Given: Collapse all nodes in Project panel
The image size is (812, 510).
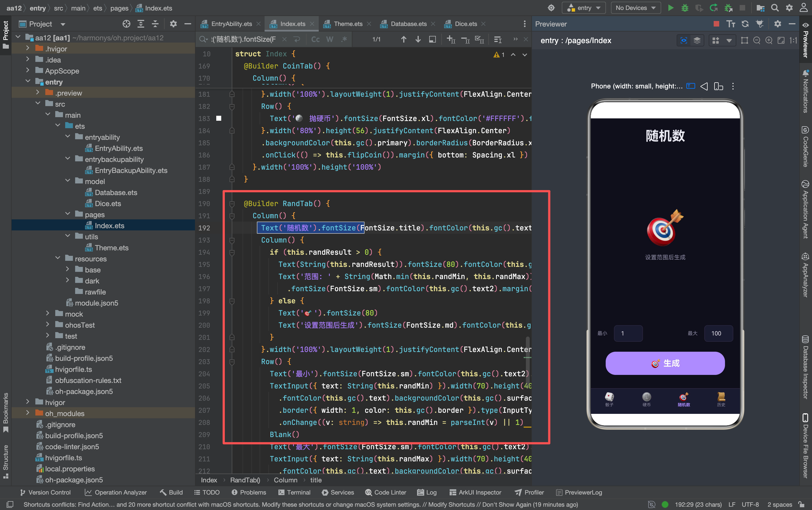Looking at the screenshot, I should (155, 24).
